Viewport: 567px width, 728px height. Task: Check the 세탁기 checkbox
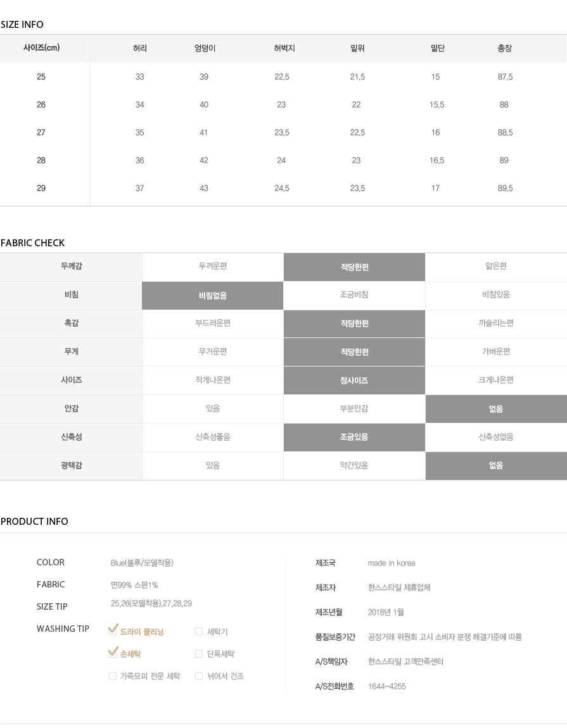click(199, 631)
